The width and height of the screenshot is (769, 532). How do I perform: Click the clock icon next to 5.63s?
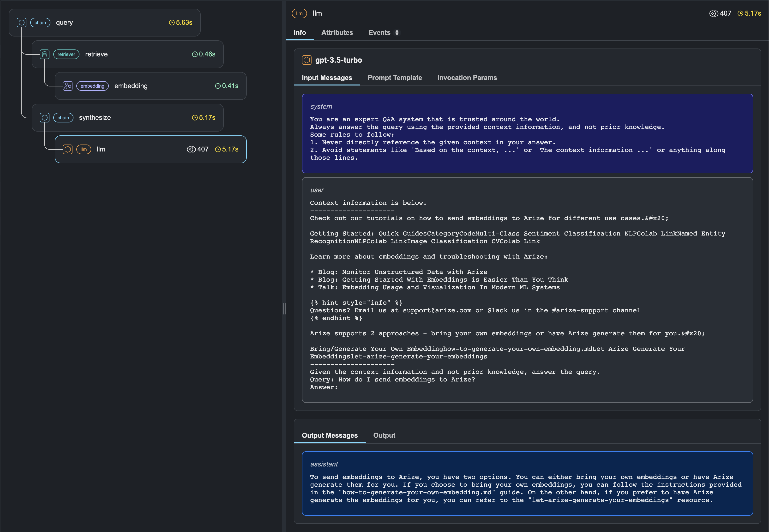[x=172, y=23]
